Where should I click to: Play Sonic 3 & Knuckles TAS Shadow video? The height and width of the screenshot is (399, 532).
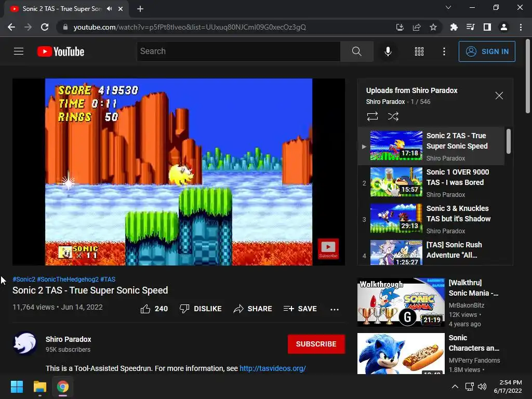431,219
